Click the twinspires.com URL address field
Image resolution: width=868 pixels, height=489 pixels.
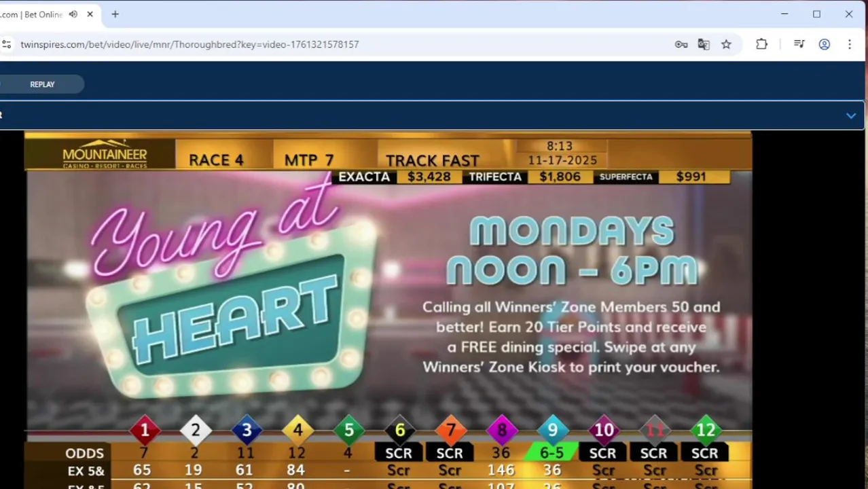click(x=189, y=44)
